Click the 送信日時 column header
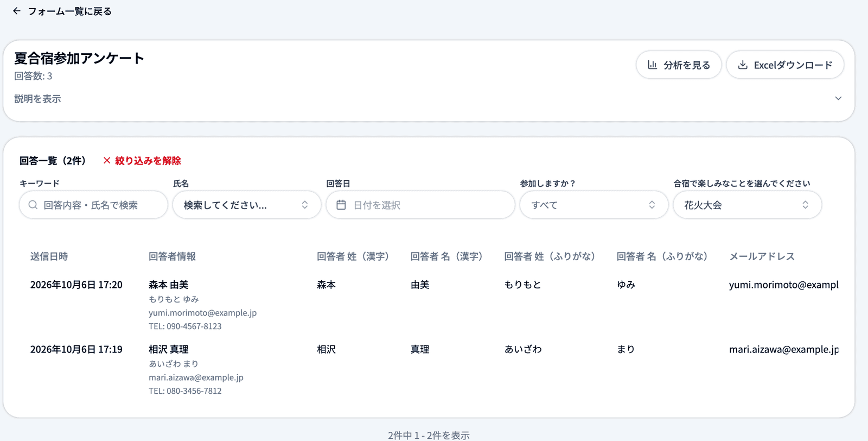 pos(49,256)
